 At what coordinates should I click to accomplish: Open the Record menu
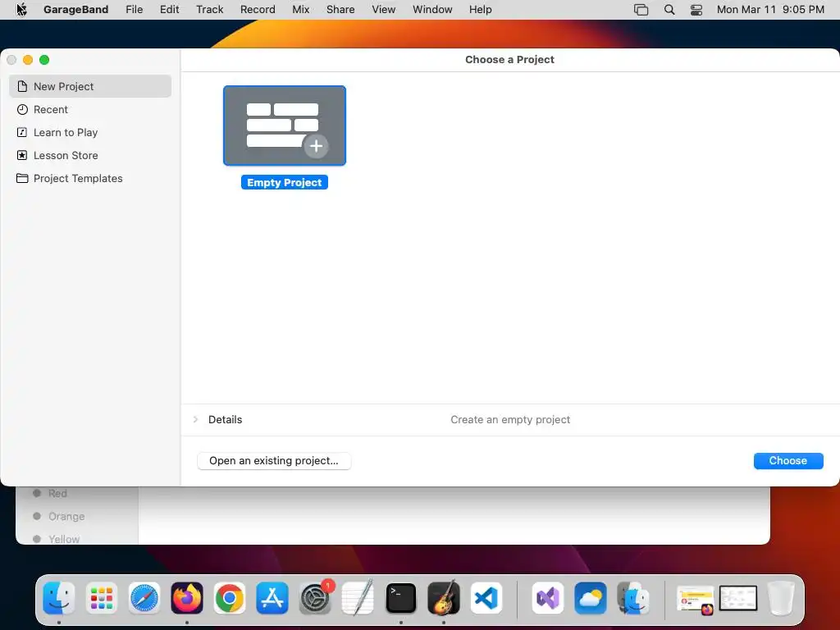(x=258, y=9)
